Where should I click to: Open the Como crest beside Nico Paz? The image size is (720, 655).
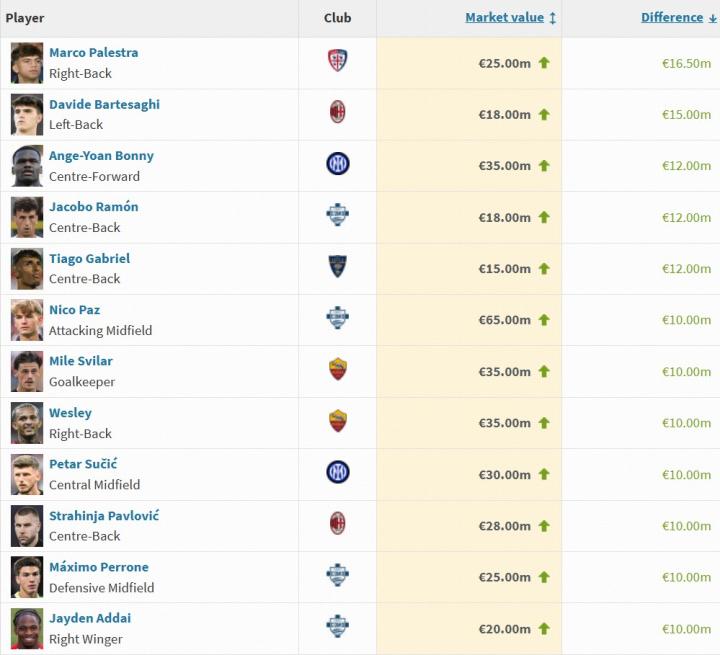click(337, 319)
